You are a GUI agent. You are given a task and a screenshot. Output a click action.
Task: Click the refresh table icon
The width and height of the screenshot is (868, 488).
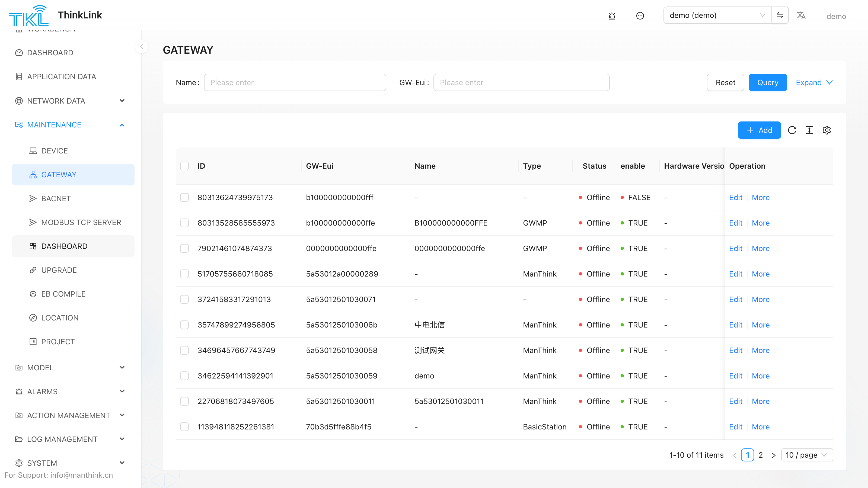point(792,130)
